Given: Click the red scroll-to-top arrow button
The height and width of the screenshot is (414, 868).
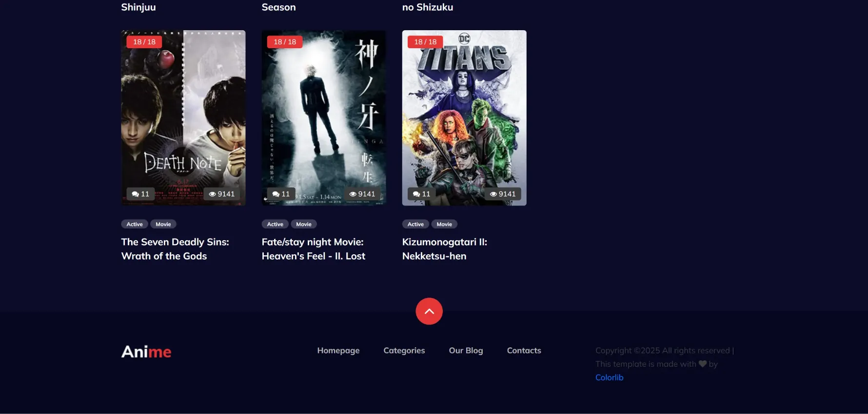Looking at the screenshot, I should [429, 311].
